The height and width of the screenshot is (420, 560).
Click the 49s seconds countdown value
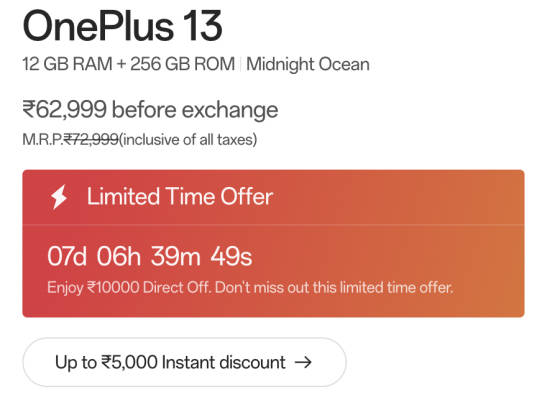point(231,256)
